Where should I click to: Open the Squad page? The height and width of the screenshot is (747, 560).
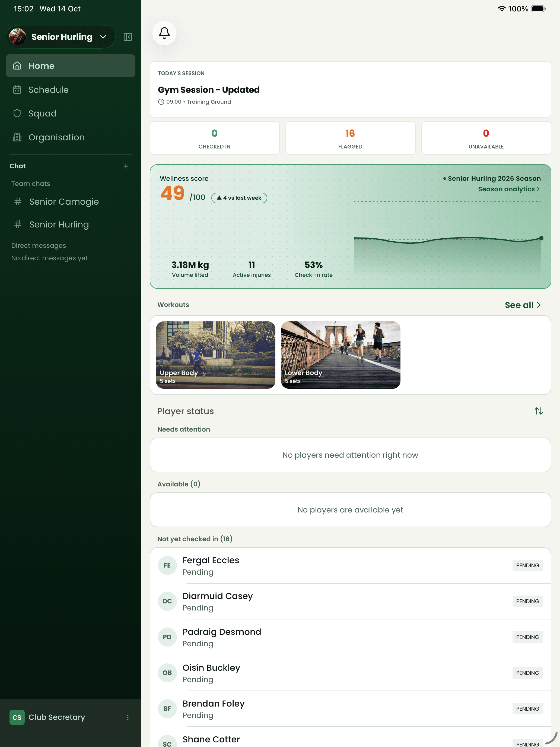(71, 113)
